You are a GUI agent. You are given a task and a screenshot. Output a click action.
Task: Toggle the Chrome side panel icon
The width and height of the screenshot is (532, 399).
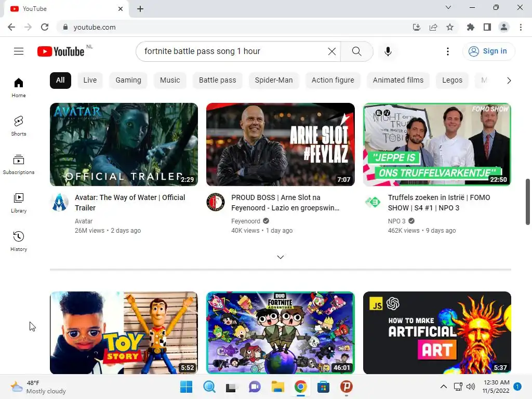[x=487, y=27]
